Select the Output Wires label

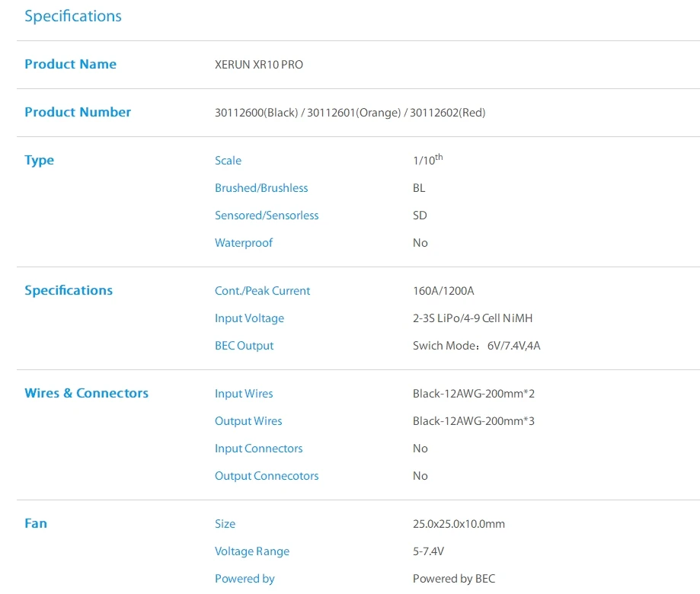(248, 421)
